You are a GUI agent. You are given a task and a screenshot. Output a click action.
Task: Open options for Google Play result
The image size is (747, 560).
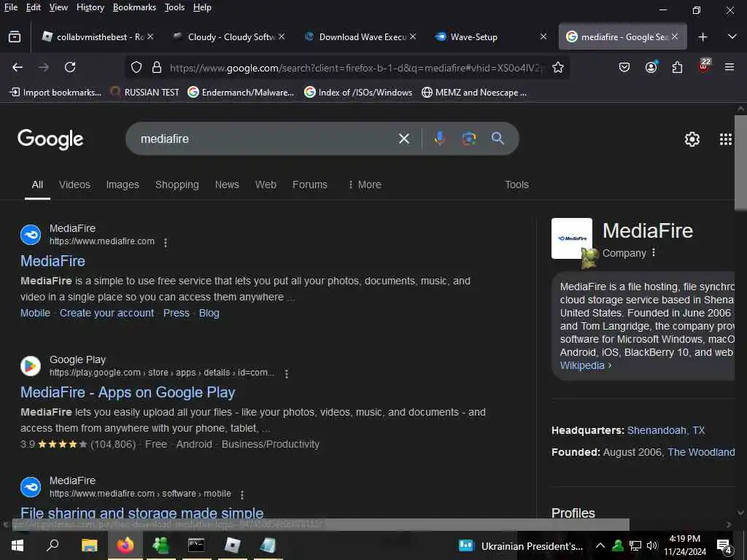pyautogui.click(x=286, y=374)
